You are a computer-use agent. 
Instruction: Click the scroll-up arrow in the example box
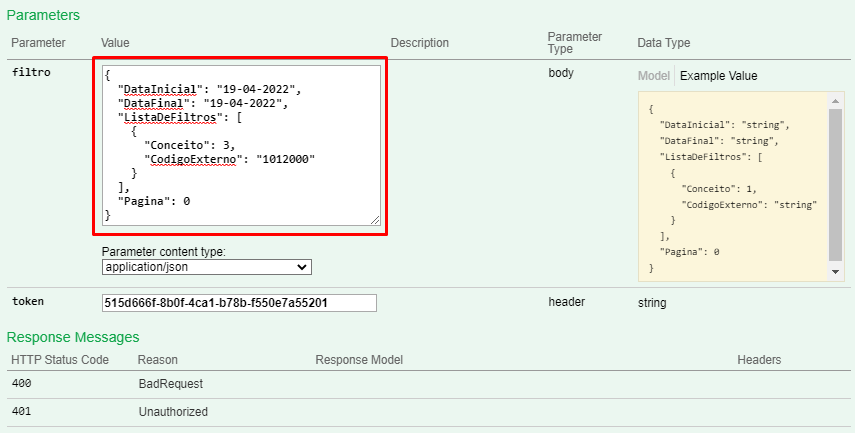pos(836,100)
